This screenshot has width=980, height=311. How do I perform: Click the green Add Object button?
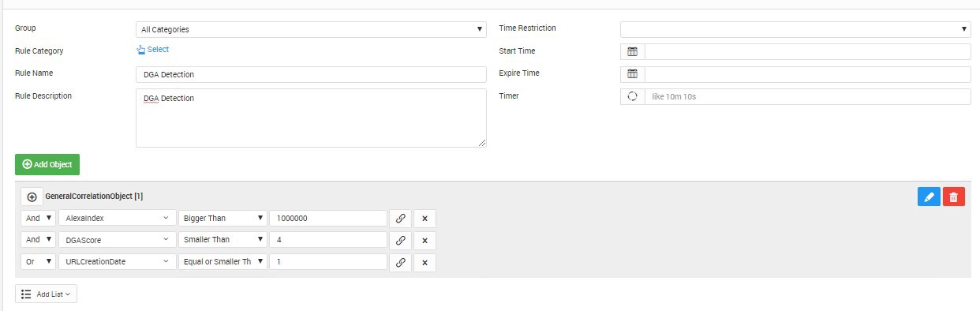47,164
